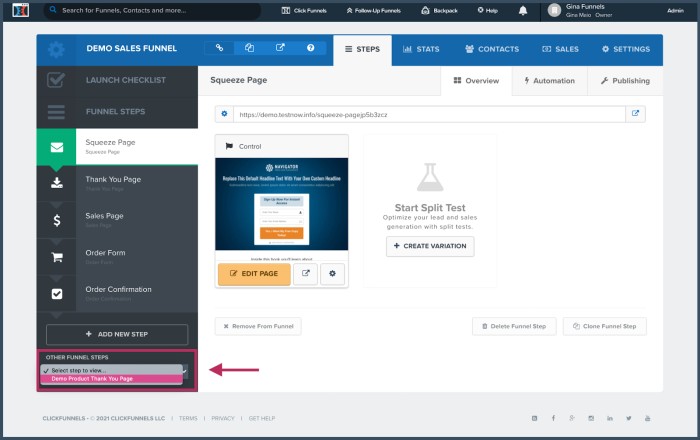The height and width of the screenshot is (440, 700).
Task: Click the Funnel Steps hamburger icon
Action: [x=56, y=112]
